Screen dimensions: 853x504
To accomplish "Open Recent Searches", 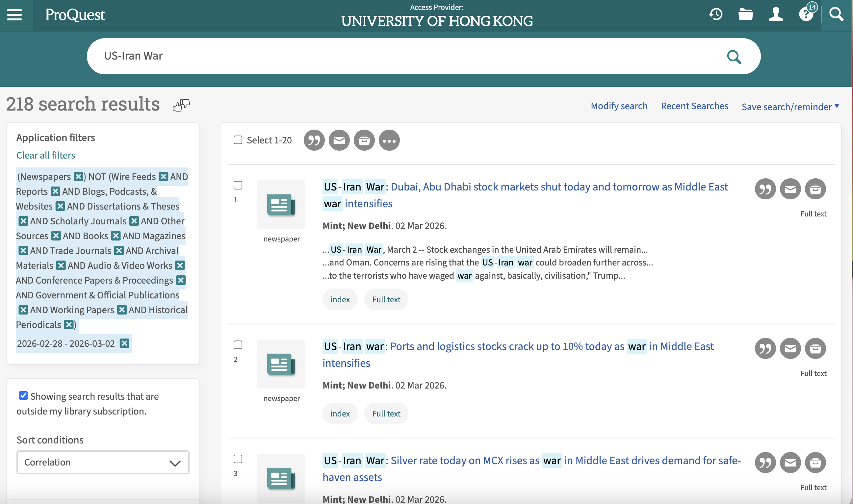I will 694,106.
